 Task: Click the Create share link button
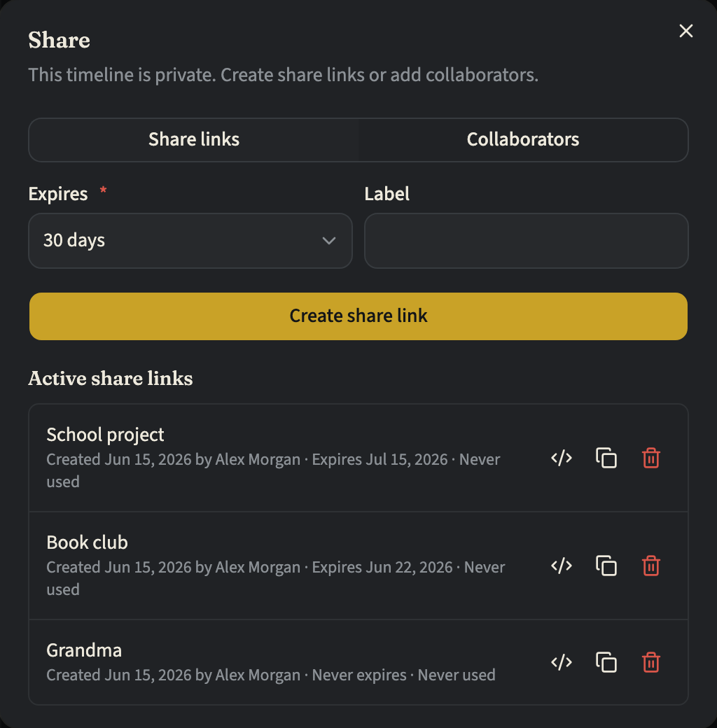(358, 316)
